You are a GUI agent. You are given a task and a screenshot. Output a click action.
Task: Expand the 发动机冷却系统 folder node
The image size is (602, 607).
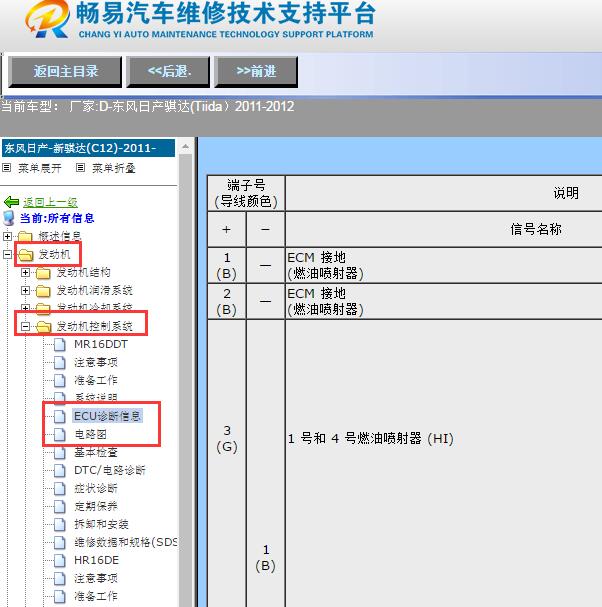click(25, 308)
